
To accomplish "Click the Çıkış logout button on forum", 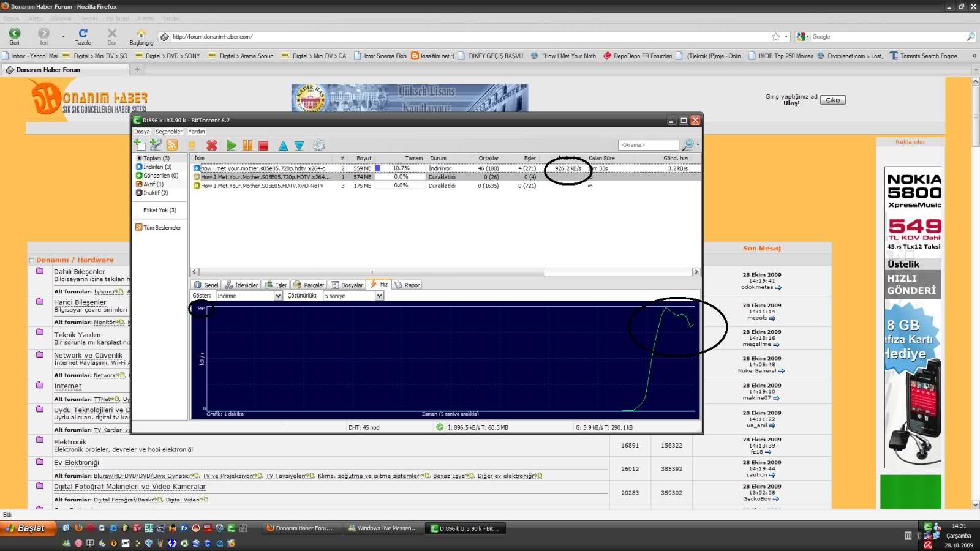I will 833,100.
